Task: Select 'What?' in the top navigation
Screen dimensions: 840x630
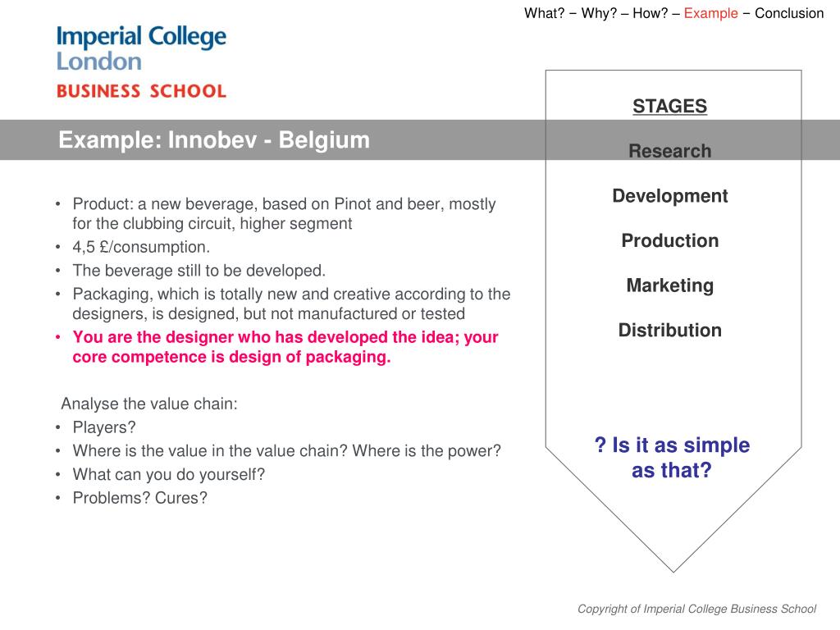Action: pyautogui.click(x=545, y=13)
